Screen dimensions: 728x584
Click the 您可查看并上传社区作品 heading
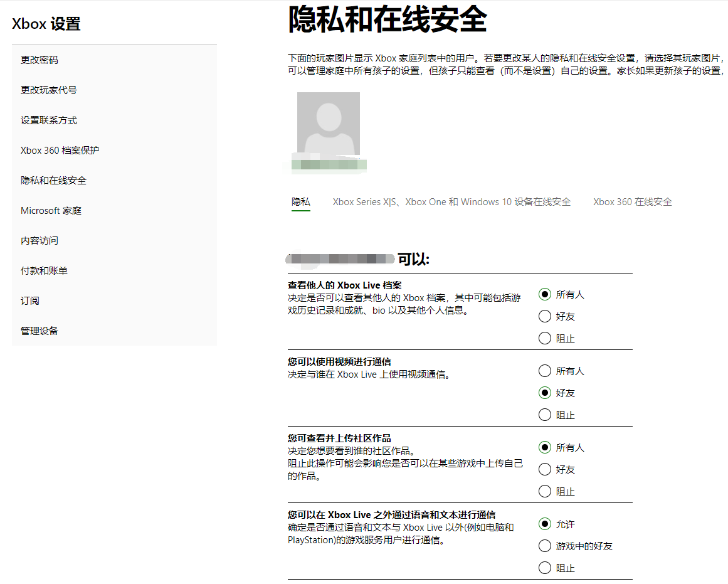pyautogui.click(x=339, y=438)
